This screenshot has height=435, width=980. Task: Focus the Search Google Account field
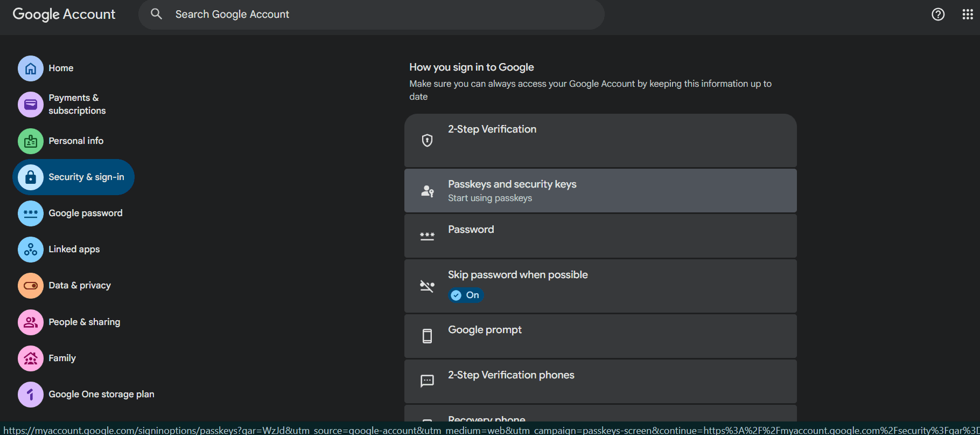(x=372, y=15)
